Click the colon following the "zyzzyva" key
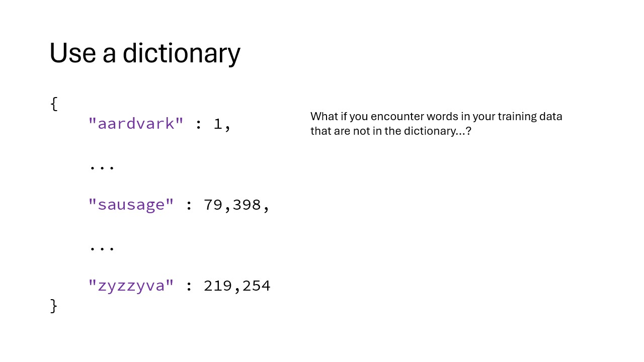The image size is (644, 362). click(189, 286)
